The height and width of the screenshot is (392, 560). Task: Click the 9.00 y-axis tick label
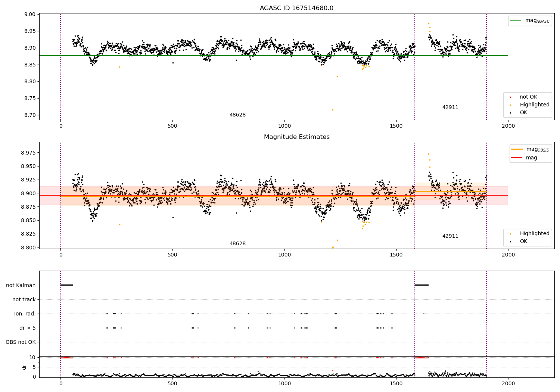pos(30,15)
